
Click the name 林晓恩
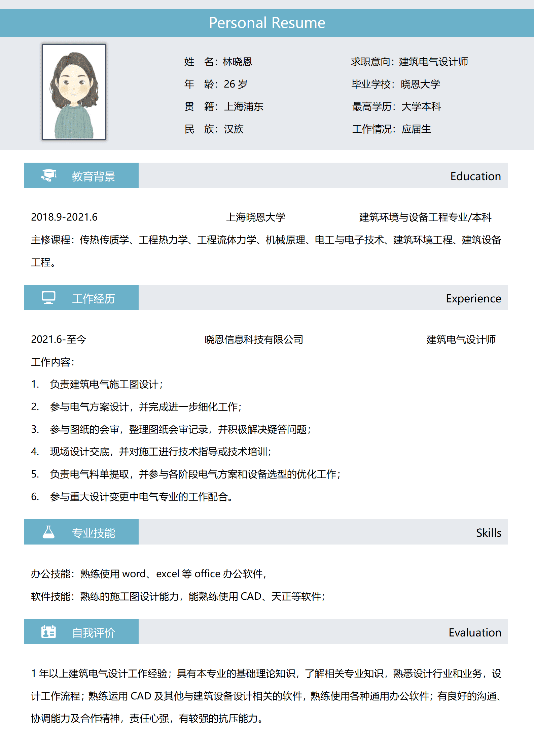(238, 62)
